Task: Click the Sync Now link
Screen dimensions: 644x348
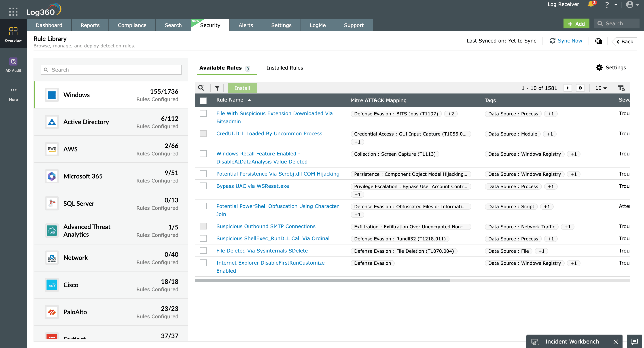Action: click(570, 41)
